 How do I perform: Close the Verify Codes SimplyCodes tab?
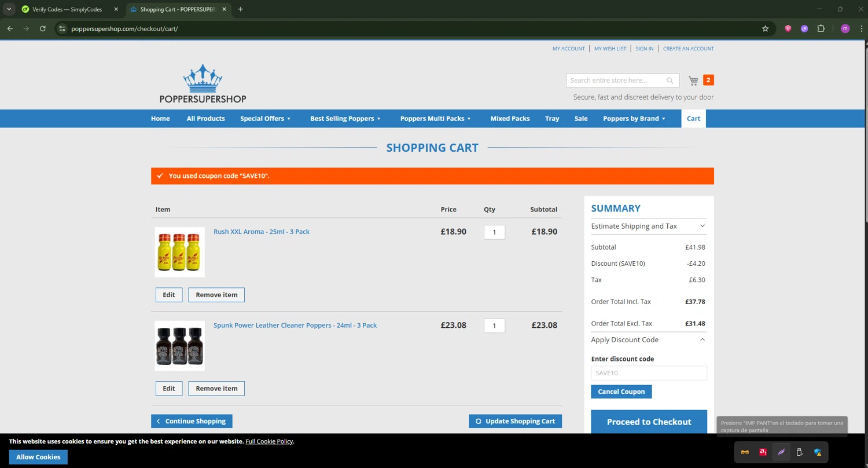tap(116, 9)
